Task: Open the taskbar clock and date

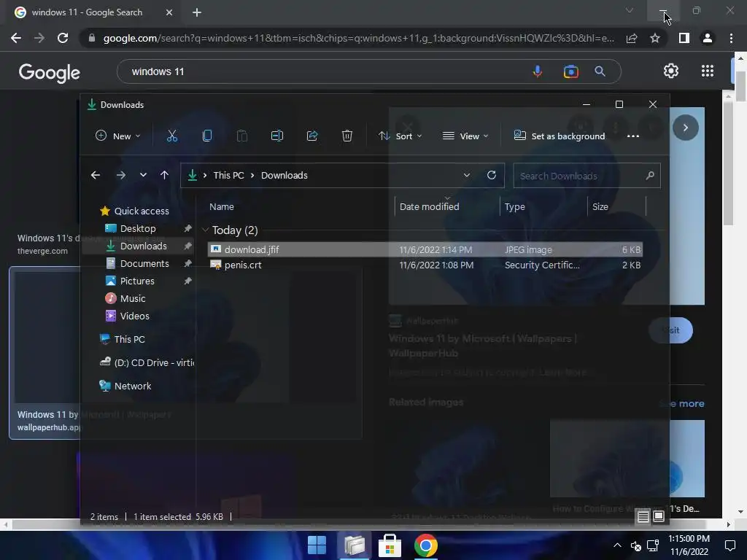Action: click(689, 545)
